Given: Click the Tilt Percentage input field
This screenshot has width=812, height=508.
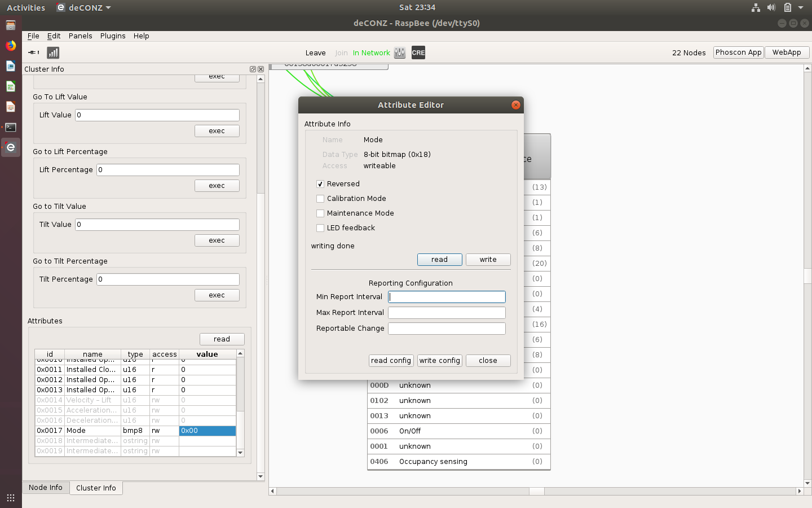Looking at the screenshot, I should coord(168,279).
